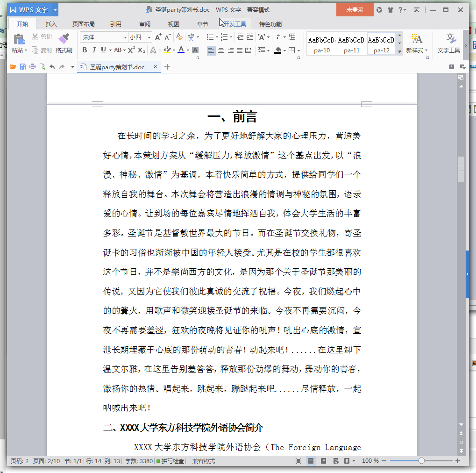Open the font size dropdown (小四)
476x473 pixels.
coord(149,37)
